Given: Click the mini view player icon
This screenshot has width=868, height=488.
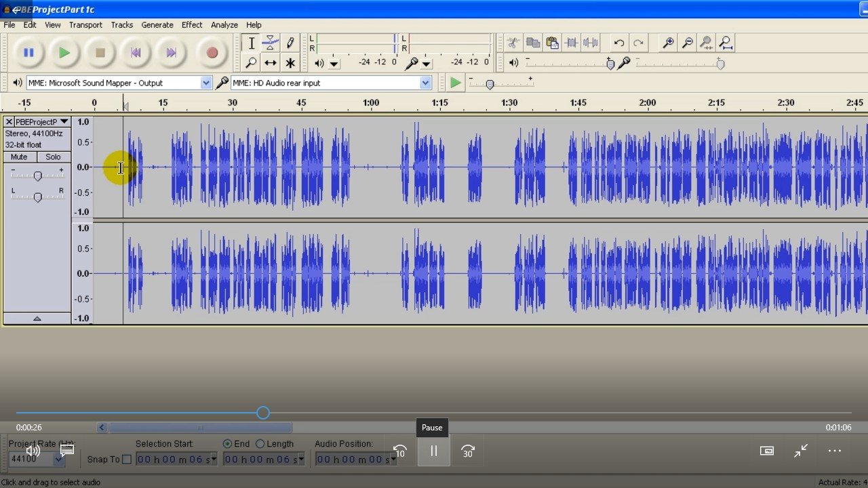Looking at the screenshot, I should coord(767,451).
